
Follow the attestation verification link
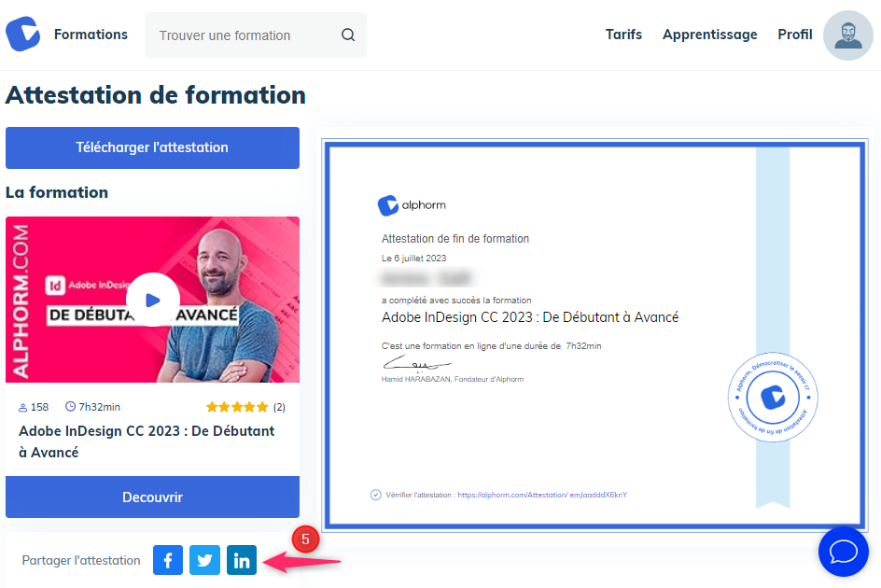tap(542, 495)
